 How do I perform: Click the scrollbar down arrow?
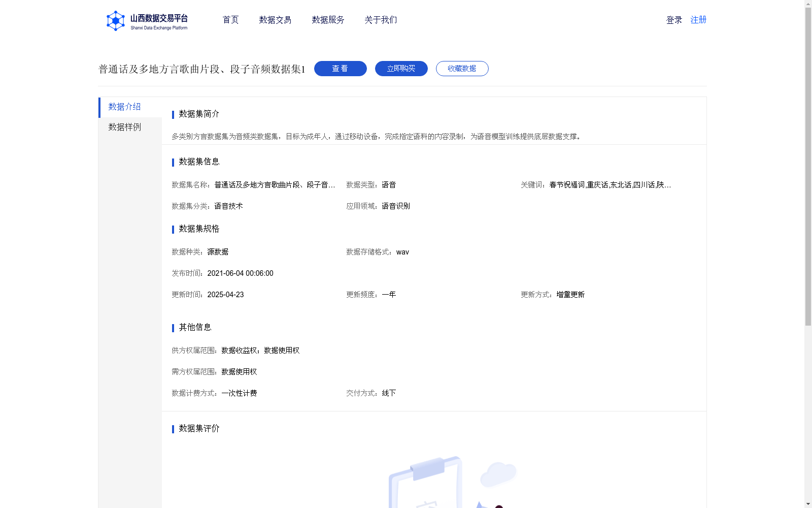click(x=808, y=504)
